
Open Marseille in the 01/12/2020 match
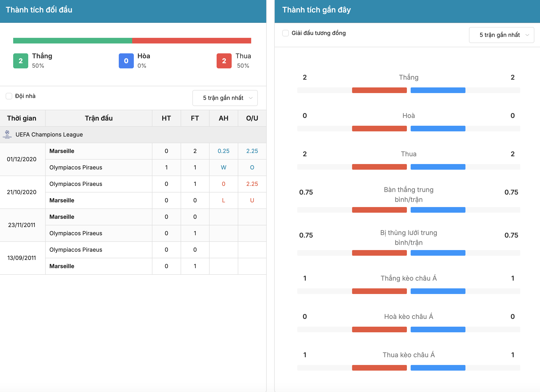[x=62, y=151]
